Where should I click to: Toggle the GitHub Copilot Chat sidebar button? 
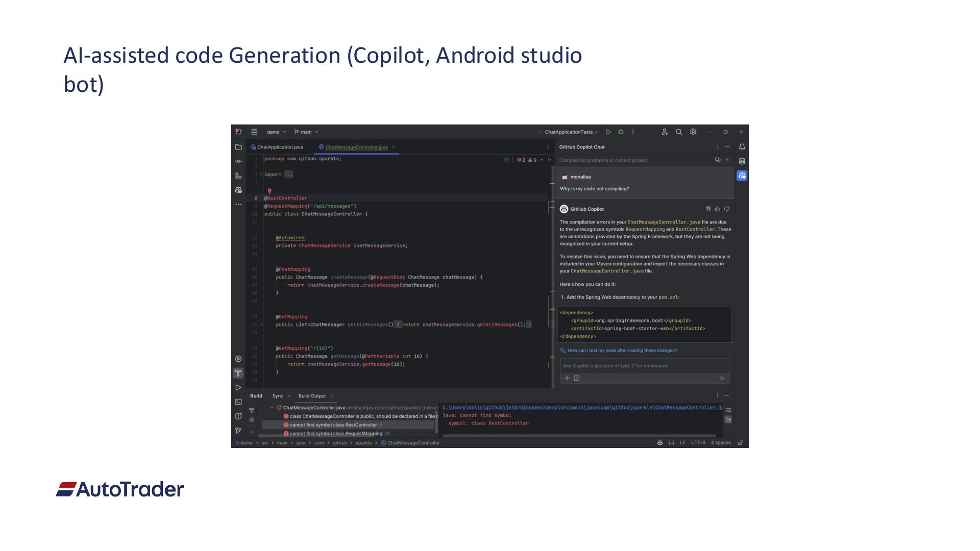[742, 176]
